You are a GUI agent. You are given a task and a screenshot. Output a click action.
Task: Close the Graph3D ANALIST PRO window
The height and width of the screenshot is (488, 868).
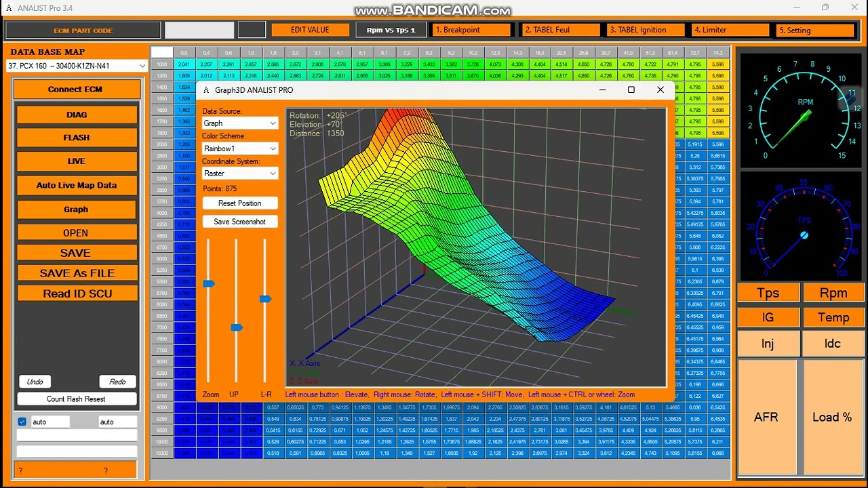coord(660,89)
